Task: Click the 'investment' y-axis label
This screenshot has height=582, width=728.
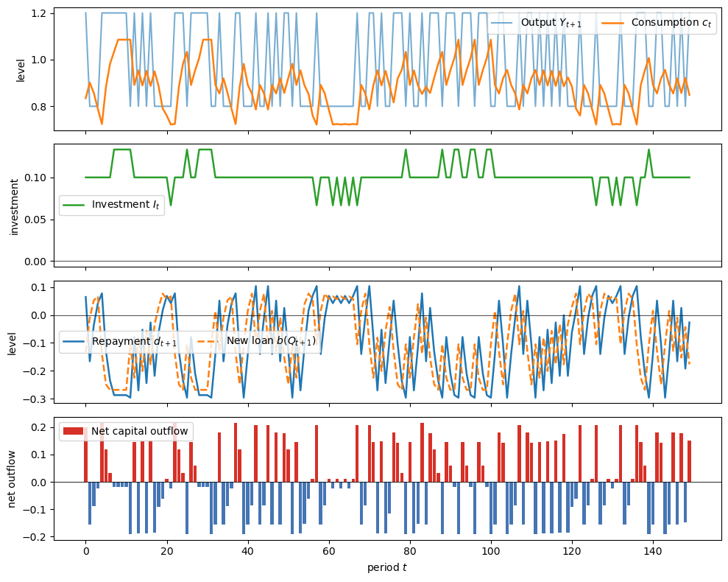Action: [13, 207]
